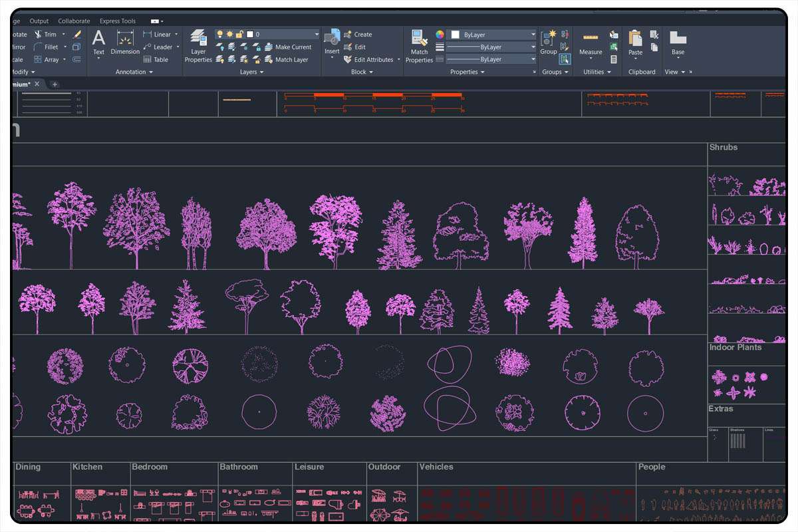Screen dimensions: 798x532
Task: Toggle the layer on/off lightbulb
Action: point(220,34)
